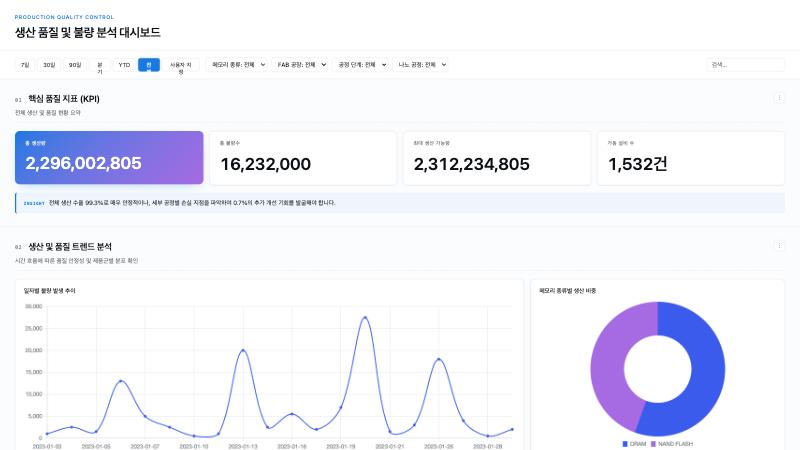
Task: Open KPI section options menu icon
Action: coord(779,98)
